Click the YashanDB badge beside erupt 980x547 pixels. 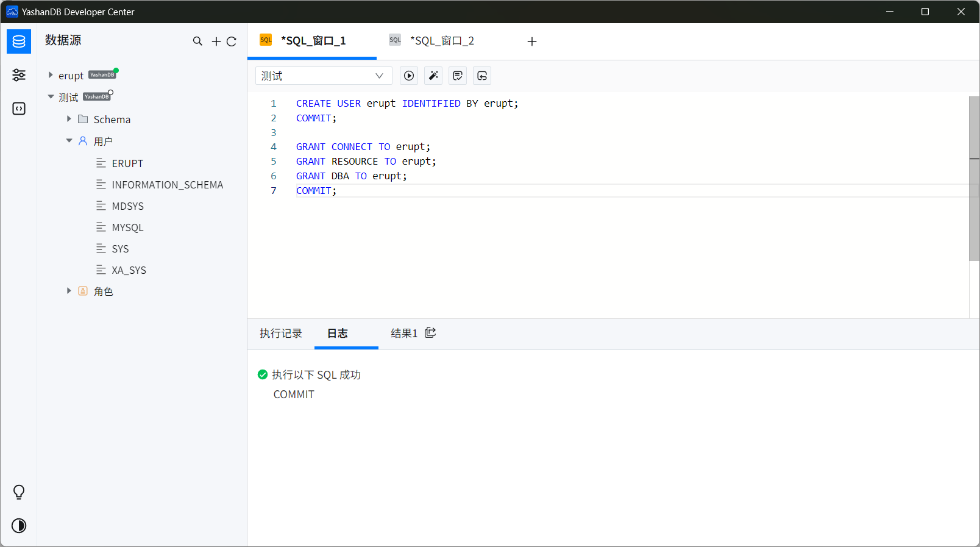click(102, 74)
